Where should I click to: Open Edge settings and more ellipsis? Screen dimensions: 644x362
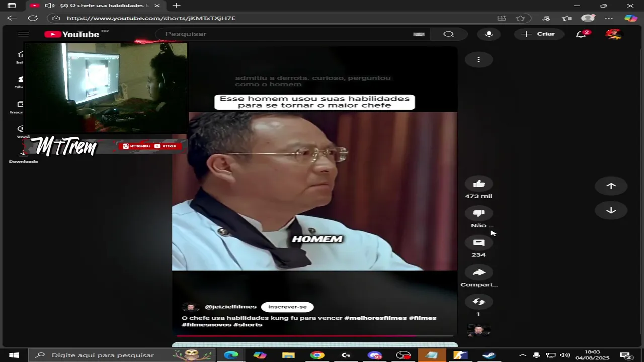[609, 18]
